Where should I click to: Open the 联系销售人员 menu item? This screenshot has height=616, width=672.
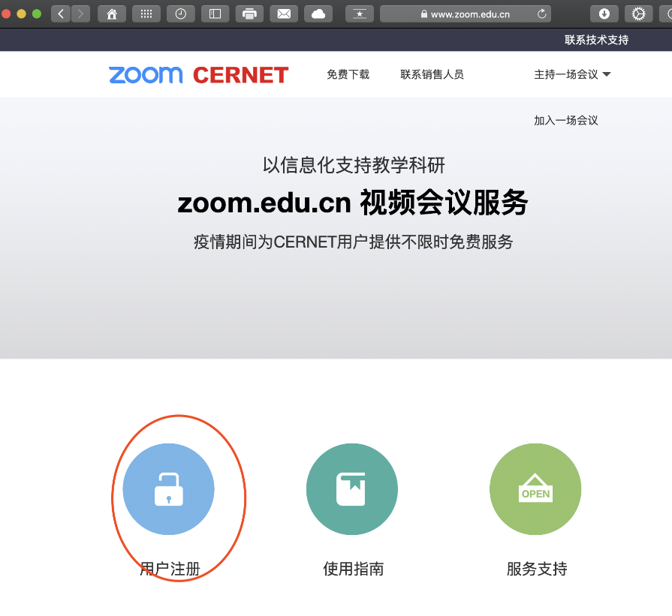pyautogui.click(x=432, y=74)
